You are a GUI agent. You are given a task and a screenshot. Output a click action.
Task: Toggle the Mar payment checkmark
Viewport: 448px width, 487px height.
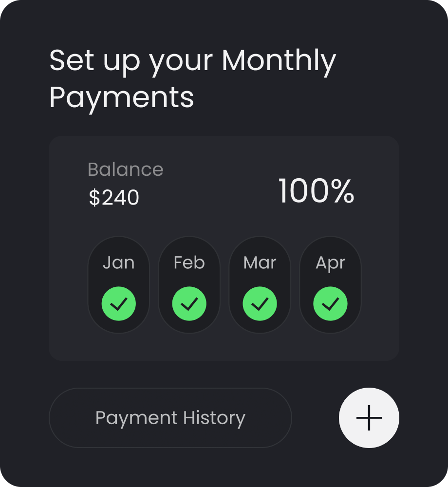[x=260, y=304]
